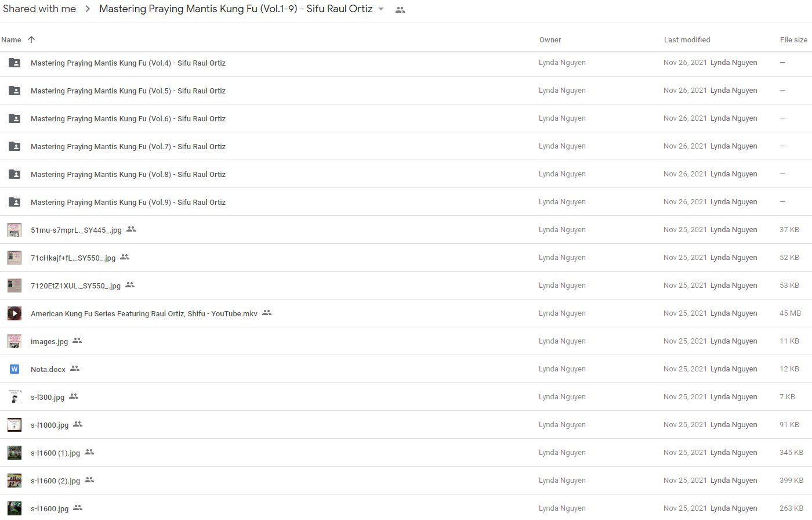Image resolution: width=812 pixels, height=520 pixels.
Task: Sort by the Name column header
Action: (11, 40)
